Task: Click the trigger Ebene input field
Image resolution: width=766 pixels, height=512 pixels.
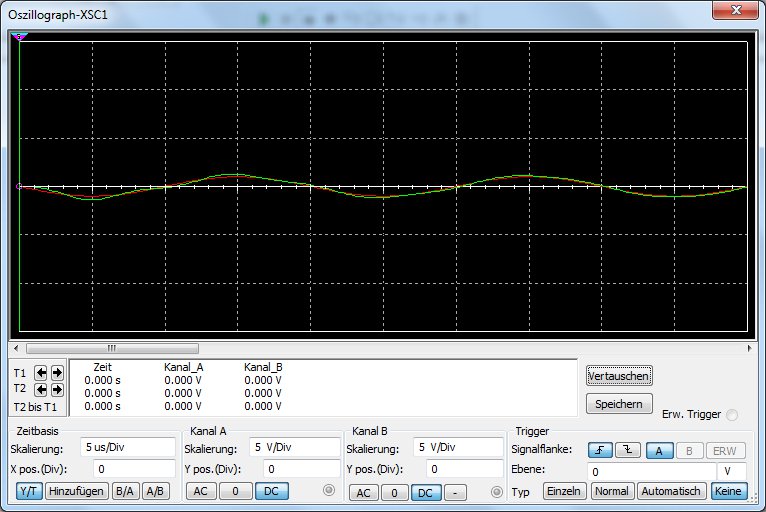Action: [x=652, y=471]
